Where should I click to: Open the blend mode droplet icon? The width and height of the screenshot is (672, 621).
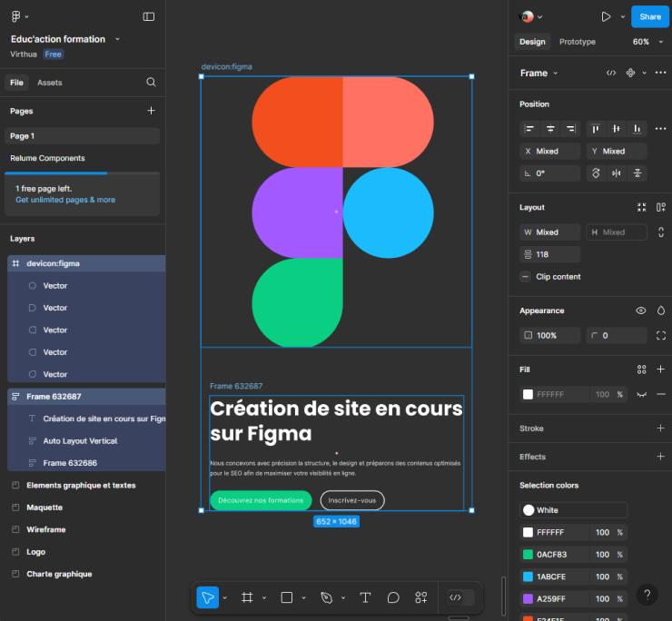(661, 310)
